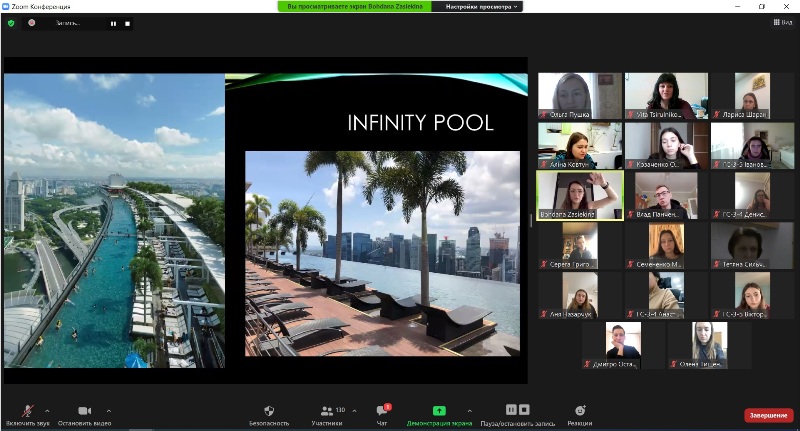Pause recording in the top-left indicator
The width and height of the screenshot is (800, 431).
[x=113, y=23]
